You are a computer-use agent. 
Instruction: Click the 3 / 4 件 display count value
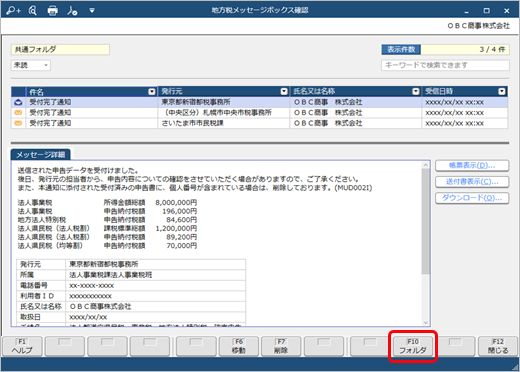[x=465, y=50]
